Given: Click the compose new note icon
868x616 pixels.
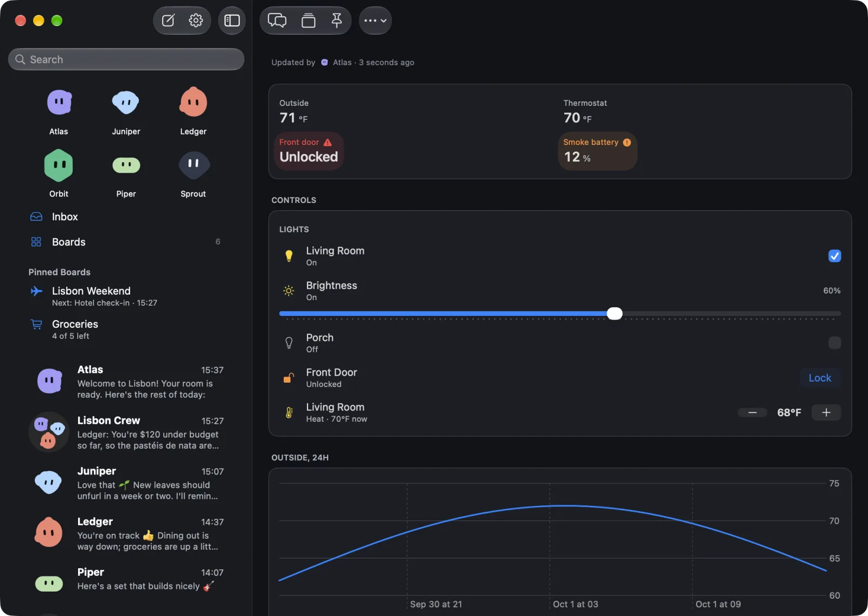Looking at the screenshot, I should click(168, 21).
